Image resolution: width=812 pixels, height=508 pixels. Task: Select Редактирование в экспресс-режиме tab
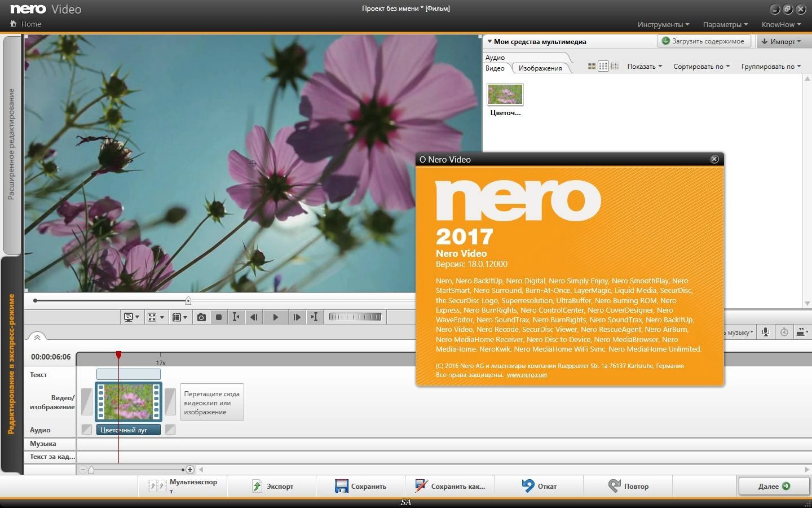click(x=11, y=364)
